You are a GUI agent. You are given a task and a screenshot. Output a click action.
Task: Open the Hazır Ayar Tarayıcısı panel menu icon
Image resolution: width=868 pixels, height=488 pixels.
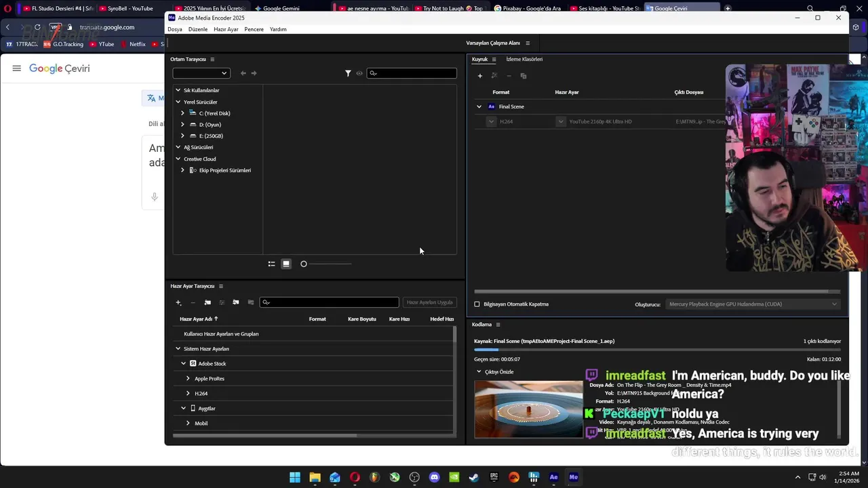coord(220,286)
